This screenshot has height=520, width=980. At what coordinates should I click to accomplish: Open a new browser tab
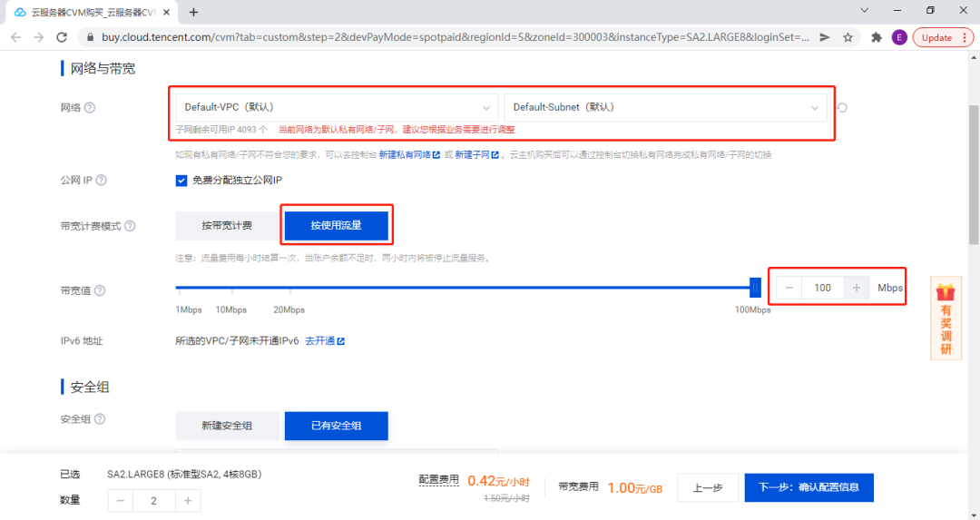pyautogui.click(x=194, y=12)
